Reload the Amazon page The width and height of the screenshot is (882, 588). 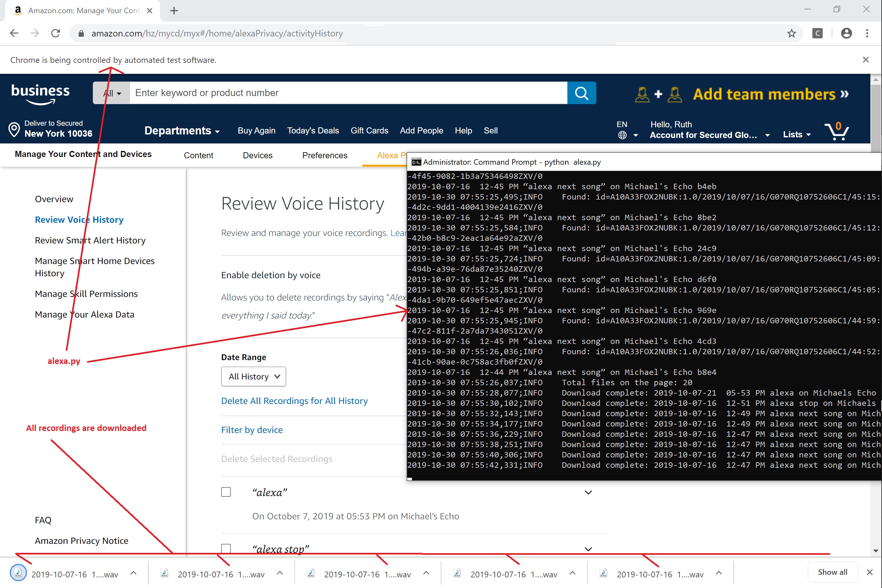(55, 34)
